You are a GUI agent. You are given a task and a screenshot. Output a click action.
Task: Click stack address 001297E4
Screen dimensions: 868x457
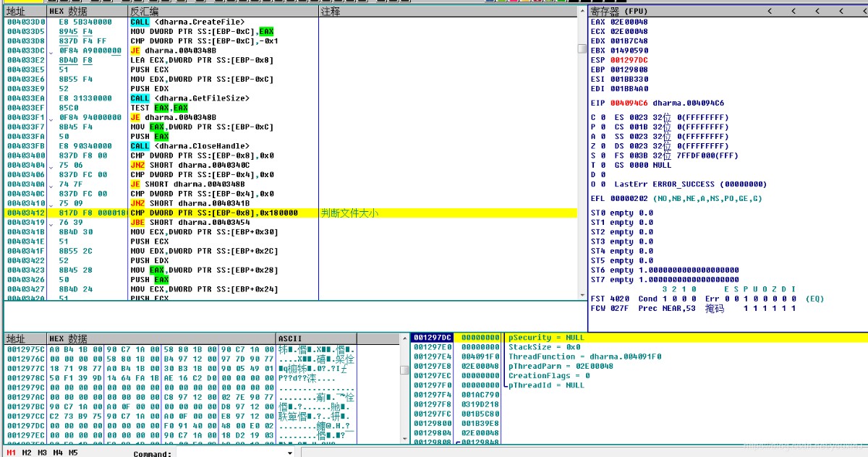(x=433, y=356)
